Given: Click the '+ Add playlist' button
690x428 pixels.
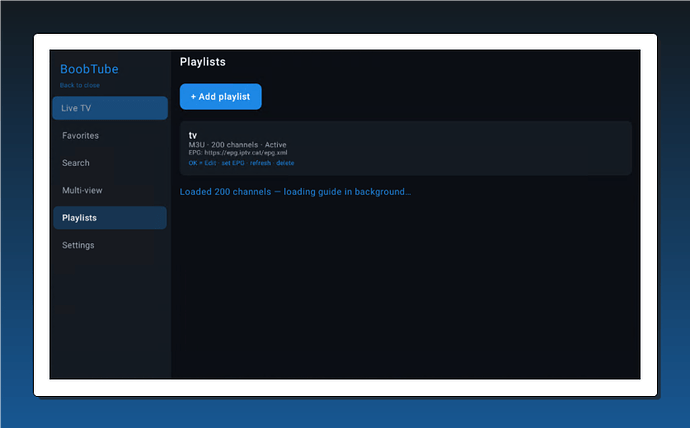Looking at the screenshot, I should click(x=220, y=97).
